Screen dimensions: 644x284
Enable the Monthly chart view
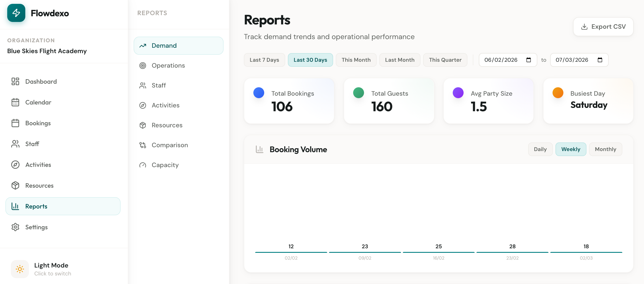tap(606, 149)
